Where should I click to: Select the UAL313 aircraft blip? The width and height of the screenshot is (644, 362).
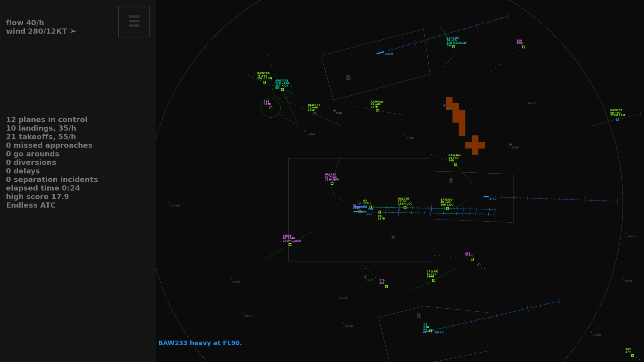point(332,183)
